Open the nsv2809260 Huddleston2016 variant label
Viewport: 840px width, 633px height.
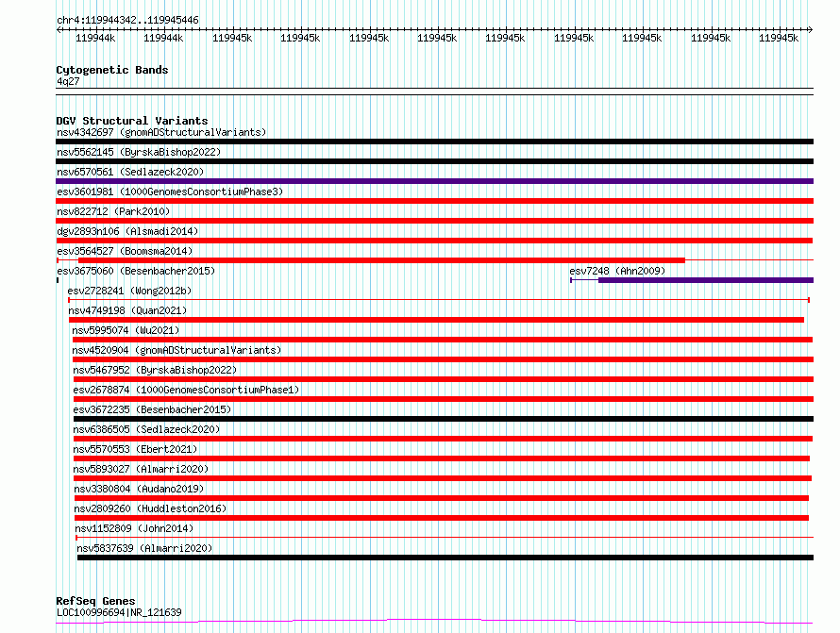click(150, 508)
